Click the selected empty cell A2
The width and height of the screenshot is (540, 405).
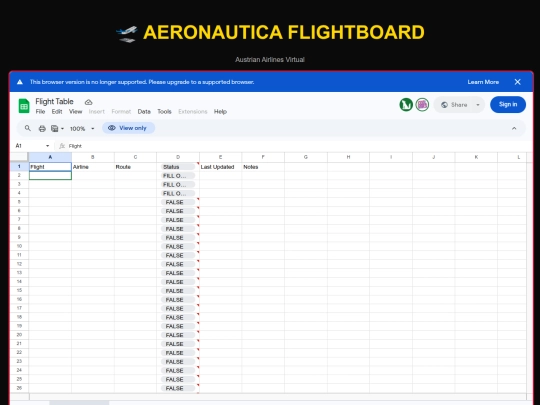click(50, 176)
